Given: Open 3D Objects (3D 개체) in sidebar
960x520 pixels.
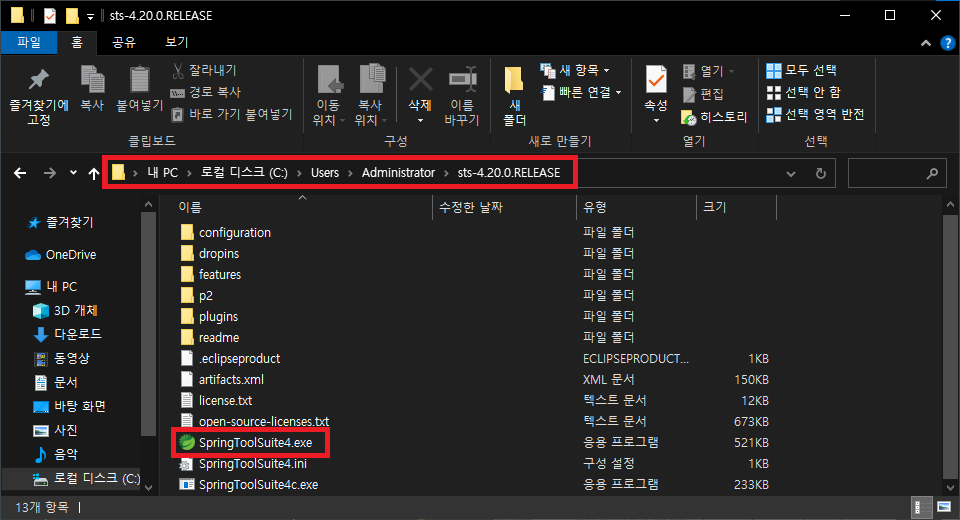Looking at the screenshot, I should [x=65, y=311].
